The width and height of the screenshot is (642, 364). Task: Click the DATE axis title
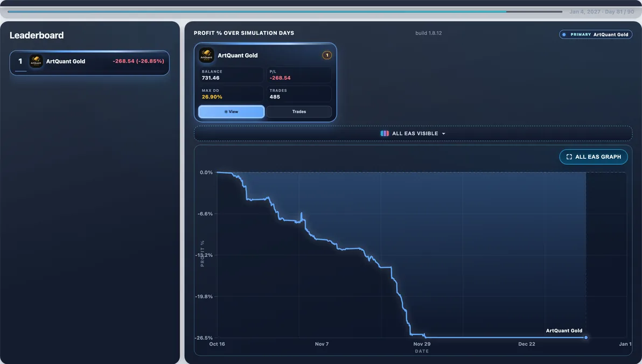(422, 351)
